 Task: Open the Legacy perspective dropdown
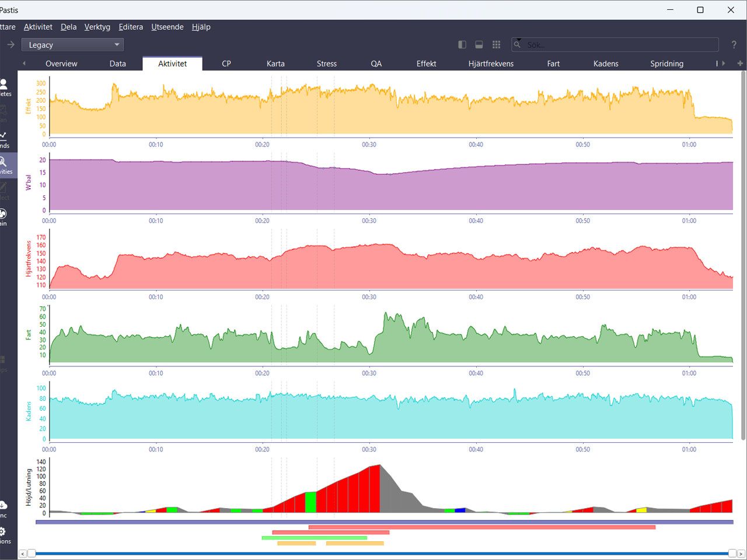[x=73, y=45]
